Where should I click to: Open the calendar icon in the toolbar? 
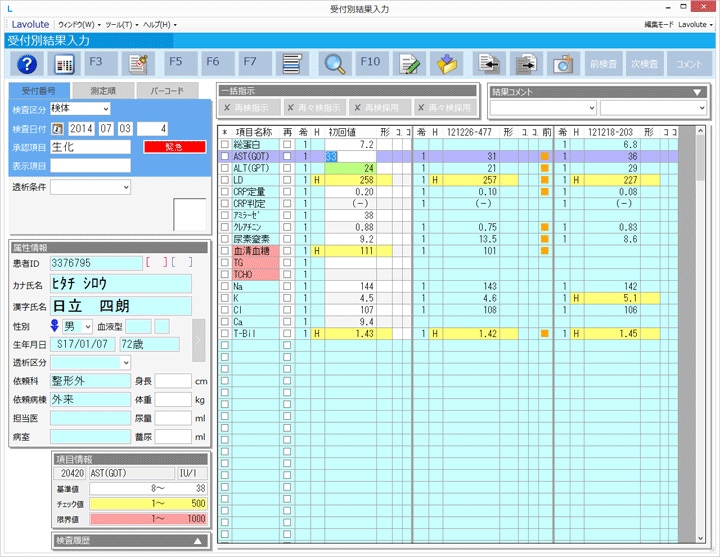pyautogui.click(x=64, y=64)
